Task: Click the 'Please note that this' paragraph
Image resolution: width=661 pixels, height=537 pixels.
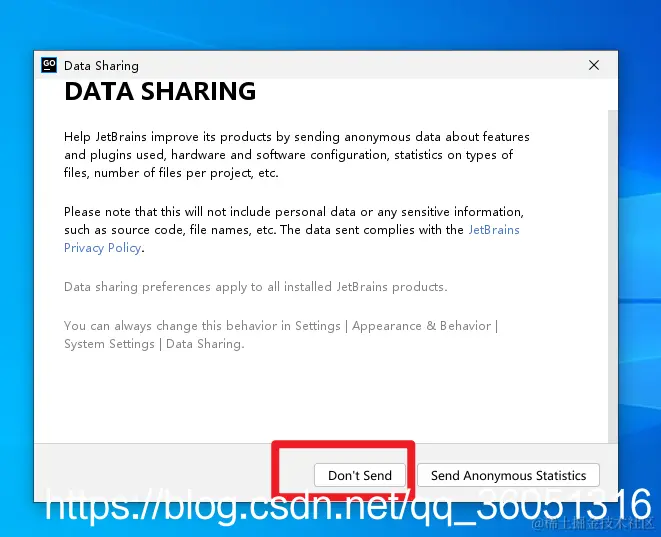Action: coord(294,230)
